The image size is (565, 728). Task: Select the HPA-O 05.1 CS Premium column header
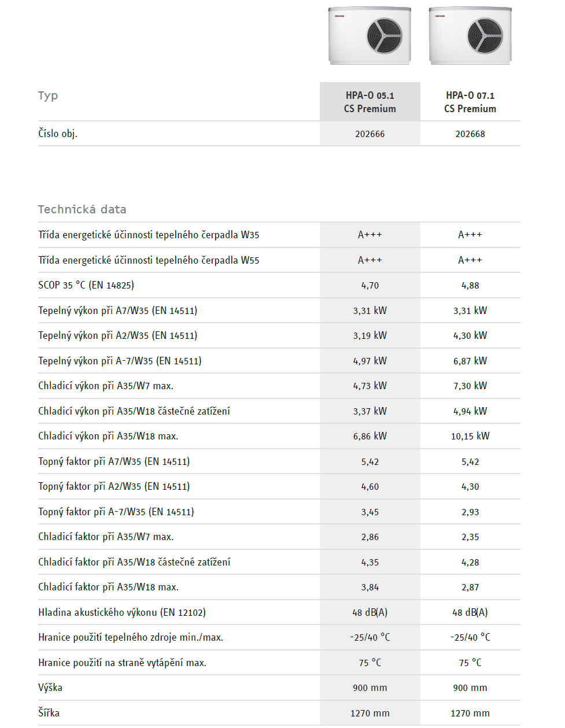370,102
